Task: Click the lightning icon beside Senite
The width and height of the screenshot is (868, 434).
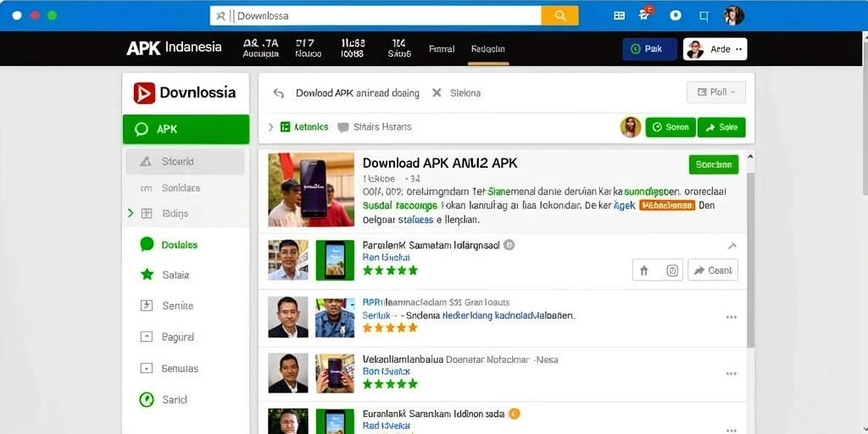Action: 146,305
